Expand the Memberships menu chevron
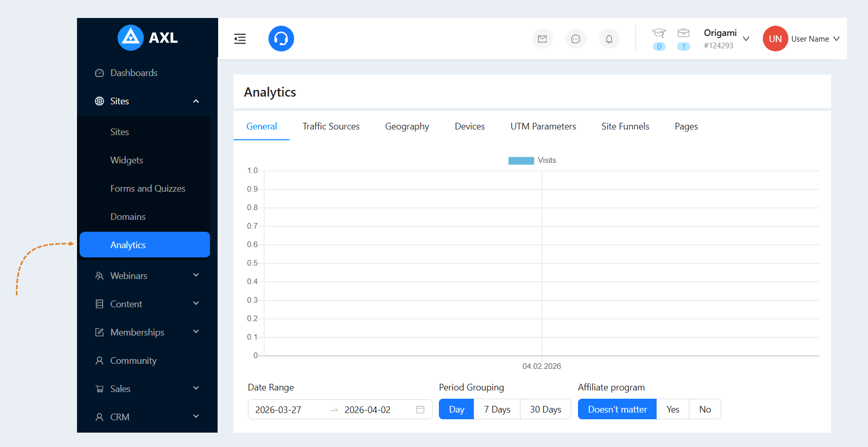Image resolution: width=868 pixels, height=447 pixels. (196, 332)
